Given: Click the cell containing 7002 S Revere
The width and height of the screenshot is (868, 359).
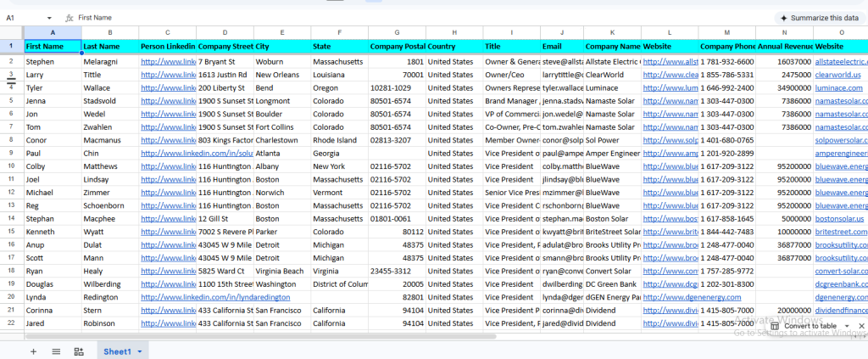Looking at the screenshot, I should coord(225,233).
